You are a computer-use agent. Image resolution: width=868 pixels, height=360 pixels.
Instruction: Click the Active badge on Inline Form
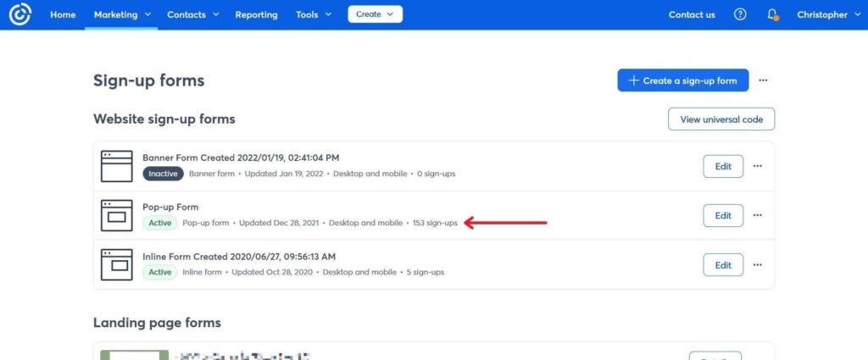160,272
